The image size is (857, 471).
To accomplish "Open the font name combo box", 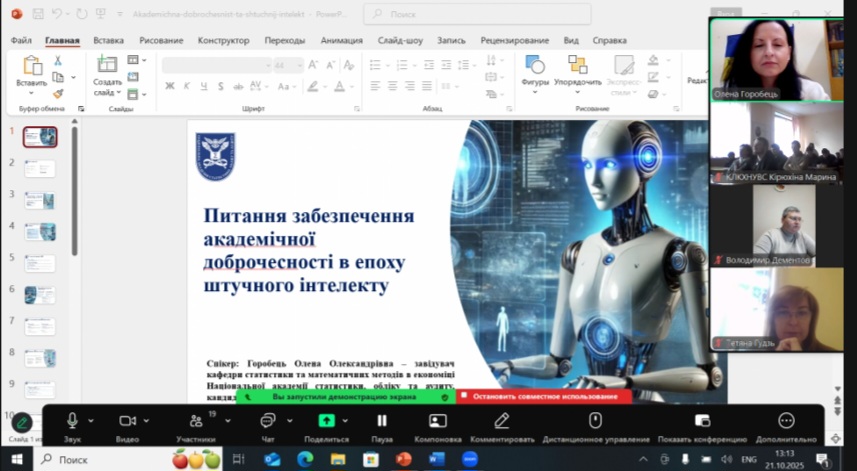I will click(x=215, y=65).
